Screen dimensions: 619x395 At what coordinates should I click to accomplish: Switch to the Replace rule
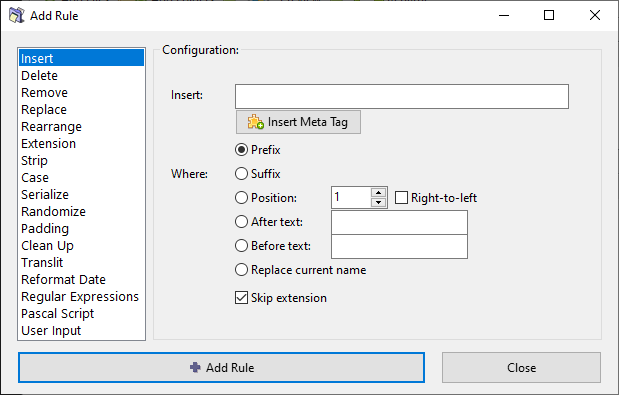point(44,109)
